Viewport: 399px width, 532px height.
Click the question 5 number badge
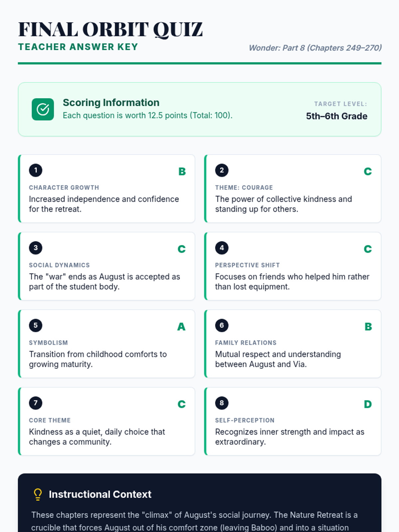[36, 325]
